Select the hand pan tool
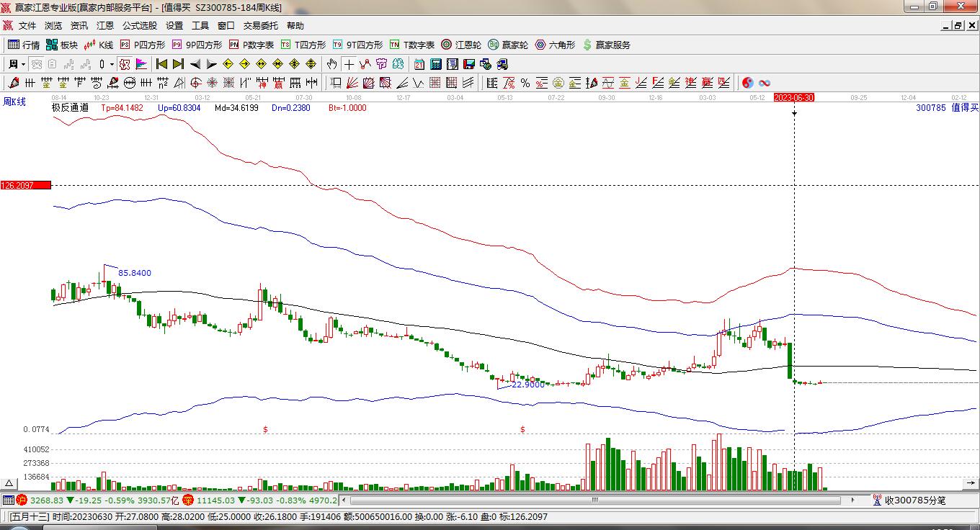The height and width of the screenshot is (530, 980). (x=331, y=64)
